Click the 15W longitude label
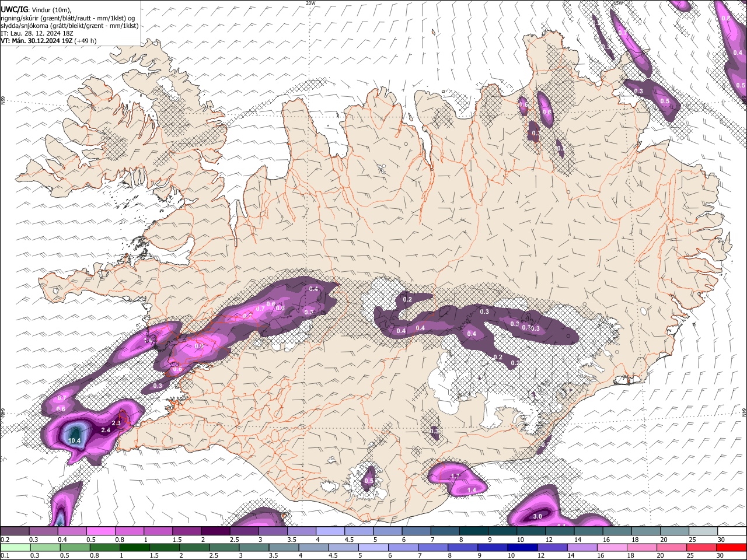The height and width of the screenshot is (560, 747). pyautogui.click(x=619, y=3)
